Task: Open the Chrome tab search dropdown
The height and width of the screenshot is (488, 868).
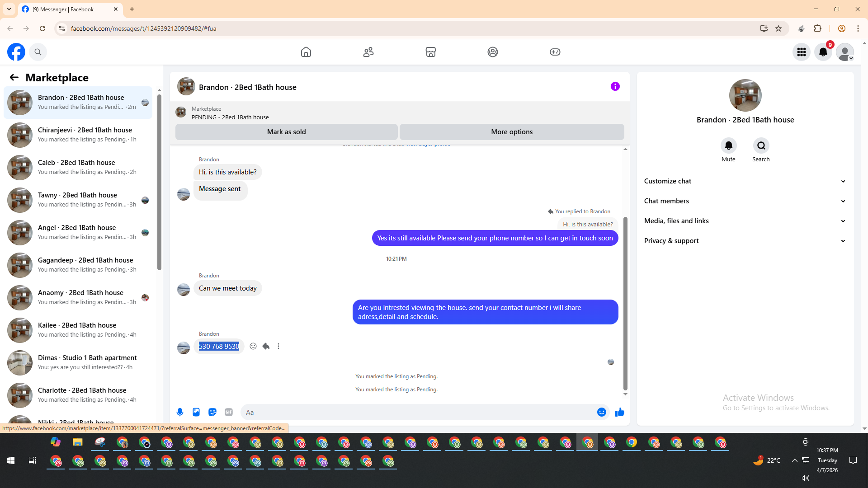Action: tap(9, 9)
